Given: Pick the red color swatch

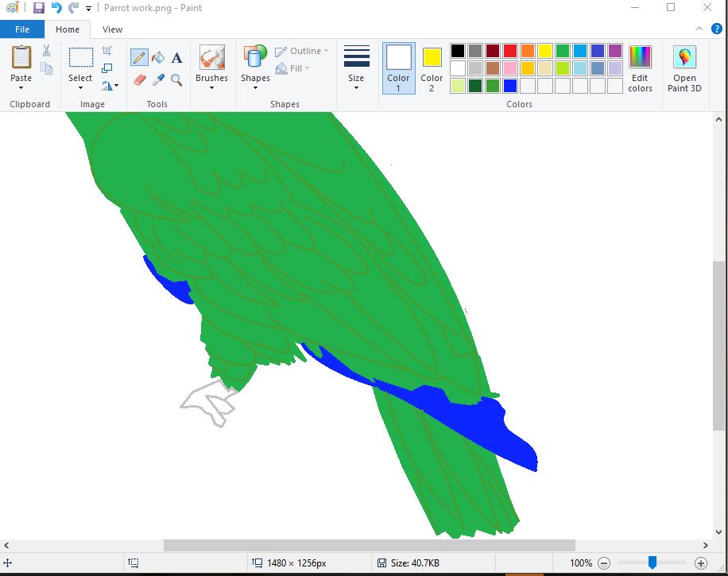Looking at the screenshot, I should 510,51.
